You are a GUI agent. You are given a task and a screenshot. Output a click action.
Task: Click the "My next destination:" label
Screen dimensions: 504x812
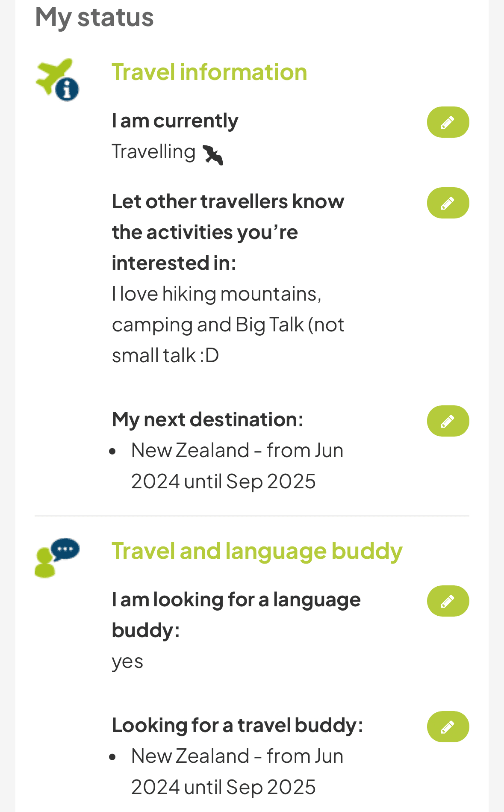[x=207, y=419]
